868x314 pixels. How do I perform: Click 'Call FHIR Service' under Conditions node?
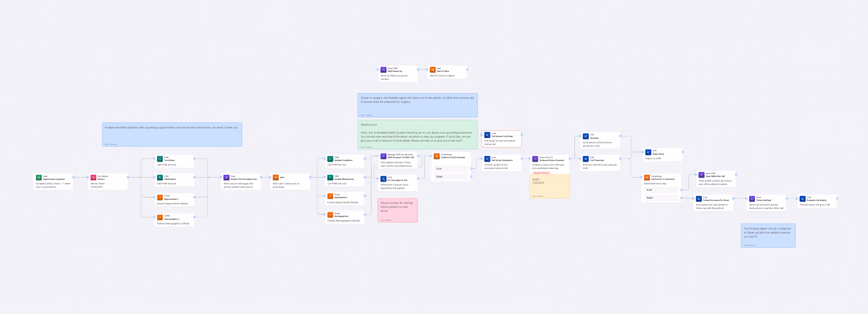pos(167,164)
